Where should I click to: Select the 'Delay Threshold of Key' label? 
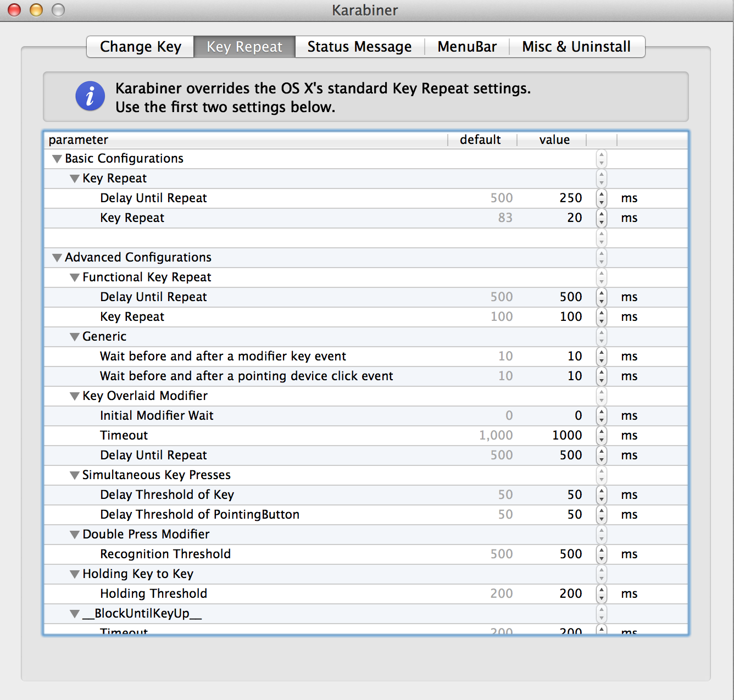coord(167,495)
